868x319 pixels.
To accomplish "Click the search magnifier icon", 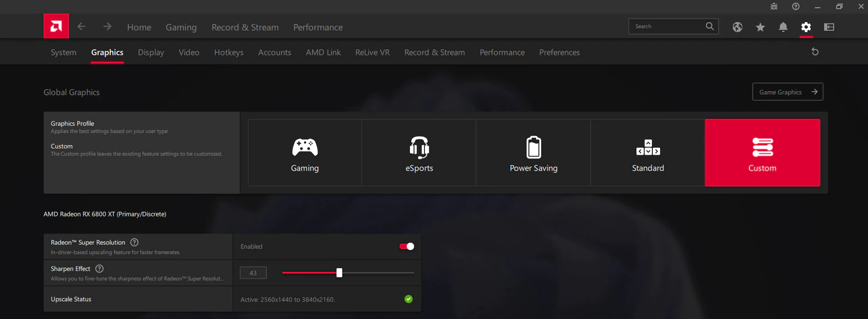I will coord(710,26).
